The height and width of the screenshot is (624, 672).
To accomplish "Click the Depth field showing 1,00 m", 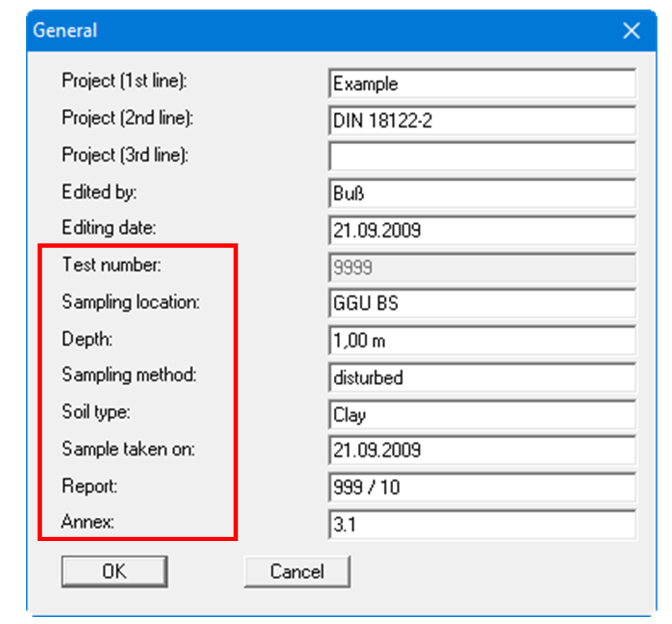I will pyautogui.click(x=482, y=341).
